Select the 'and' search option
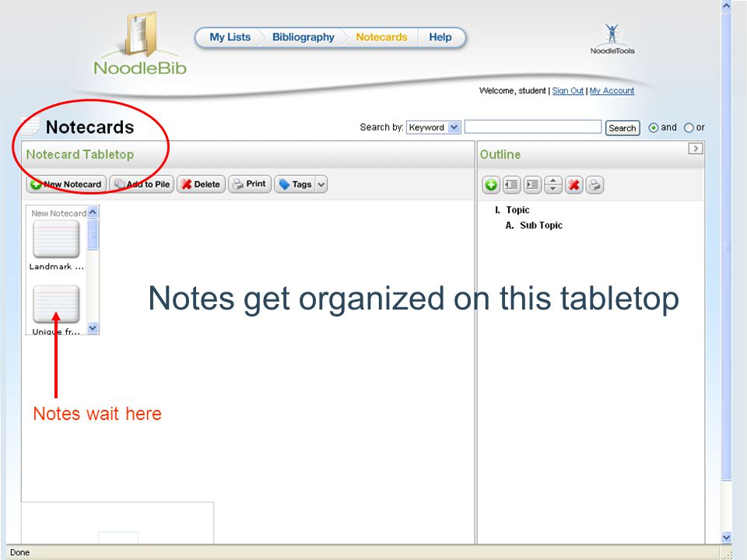747x560 pixels. 654,128
